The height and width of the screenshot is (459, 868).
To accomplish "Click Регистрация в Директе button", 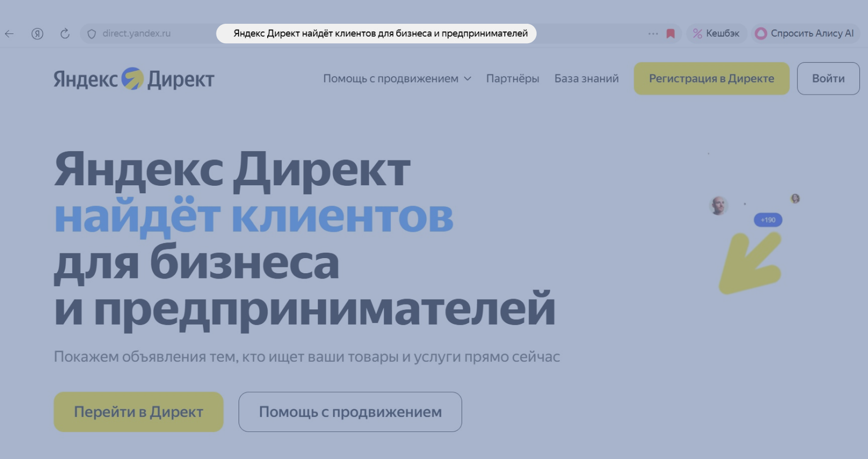I will pos(711,79).
